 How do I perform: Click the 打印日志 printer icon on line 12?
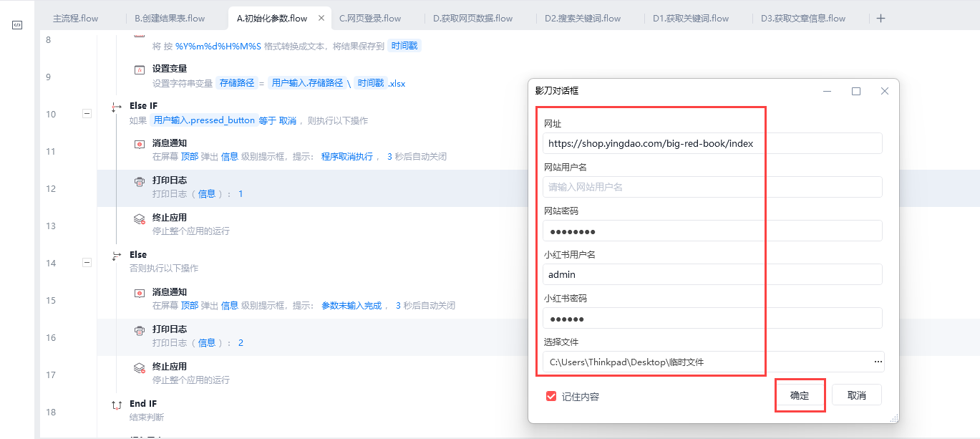coord(140,181)
